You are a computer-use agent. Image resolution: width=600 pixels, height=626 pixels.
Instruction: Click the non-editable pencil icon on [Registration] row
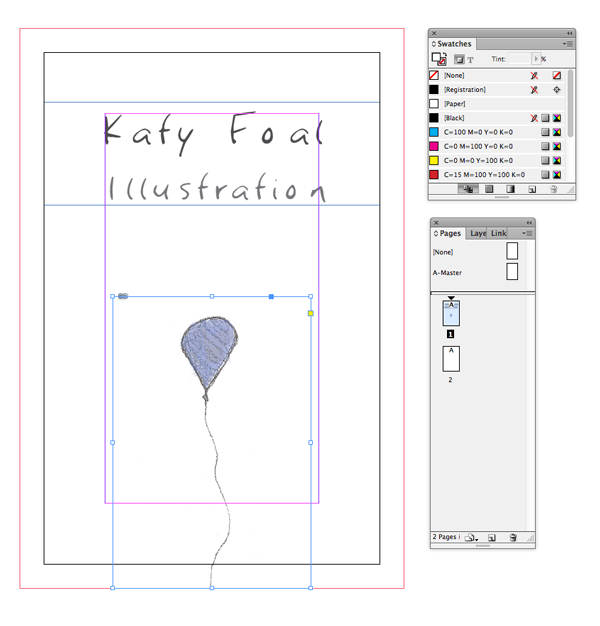pyautogui.click(x=534, y=89)
